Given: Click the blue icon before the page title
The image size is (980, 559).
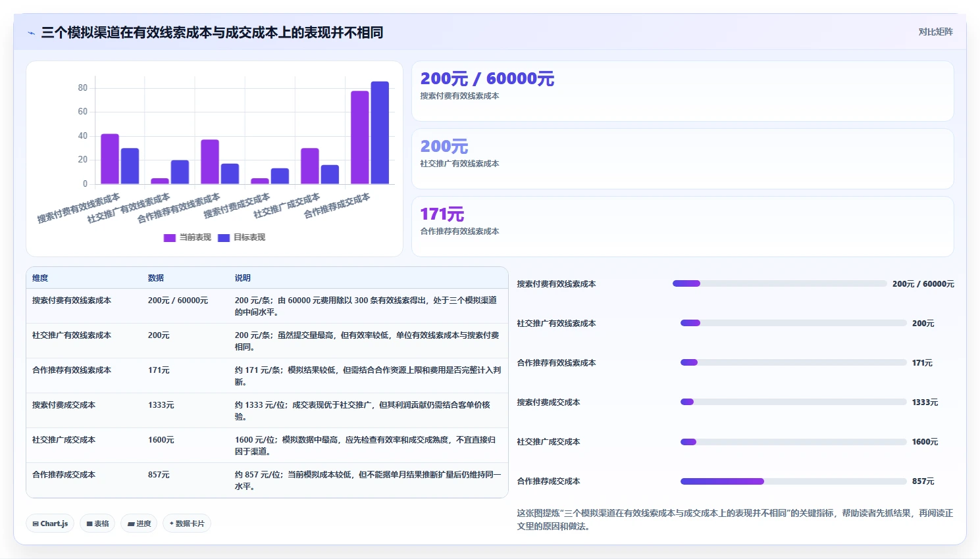Looking at the screenshot, I should pyautogui.click(x=31, y=33).
